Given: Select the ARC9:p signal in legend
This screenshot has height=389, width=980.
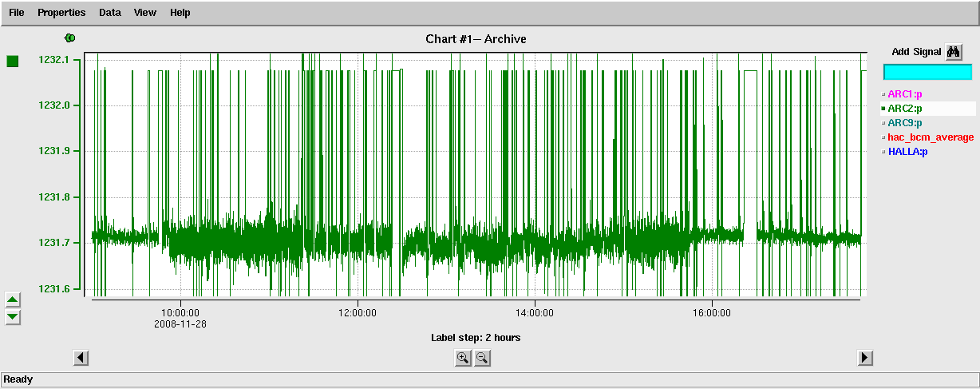Looking at the screenshot, I should click(x=904, y=123).
